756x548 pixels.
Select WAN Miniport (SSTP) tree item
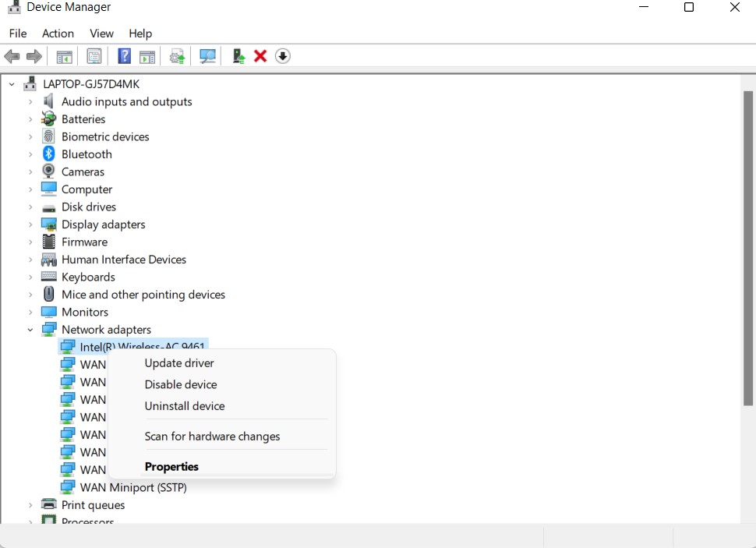click(x=133, y=487)
